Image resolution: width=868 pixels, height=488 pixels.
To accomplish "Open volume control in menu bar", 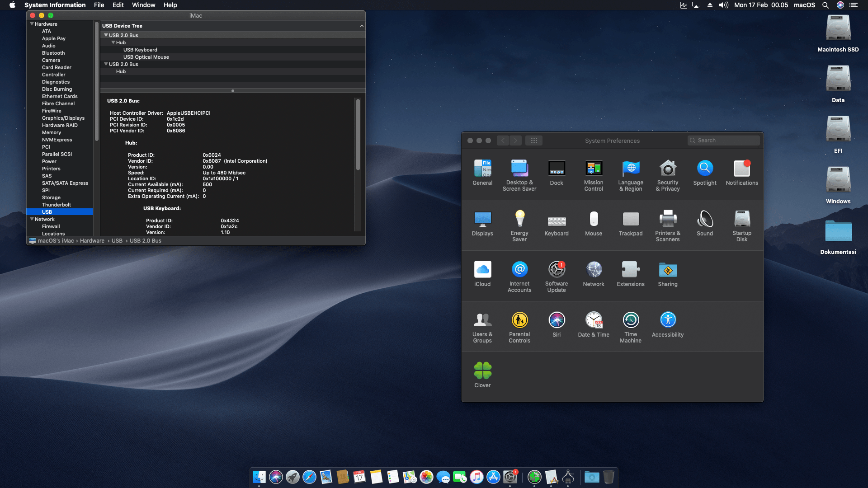I will [x=723, y=5].
